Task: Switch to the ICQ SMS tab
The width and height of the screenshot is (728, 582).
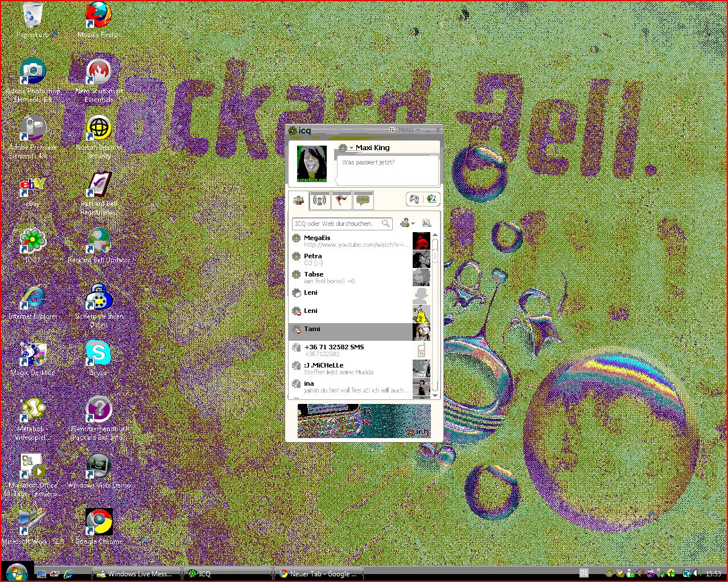Action: [x=363, y=200]
